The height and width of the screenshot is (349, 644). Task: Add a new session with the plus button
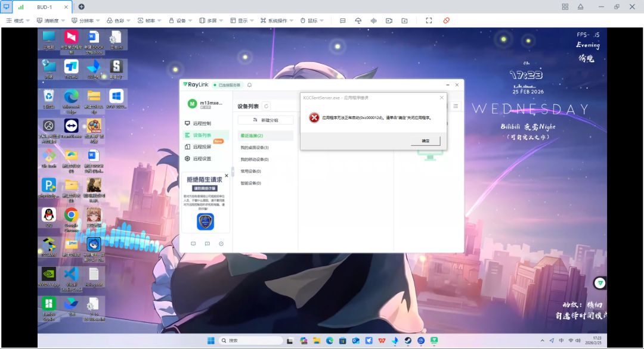(81, 7)
